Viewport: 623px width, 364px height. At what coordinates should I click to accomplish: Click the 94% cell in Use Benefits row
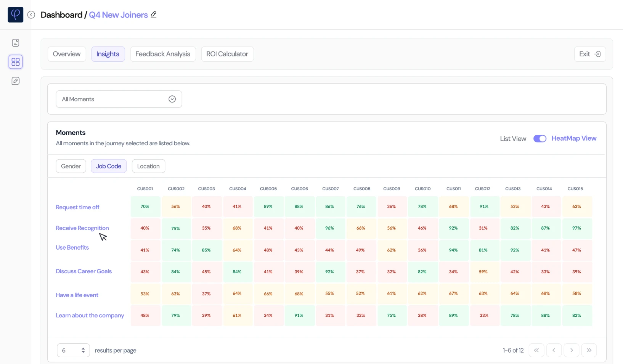click(x=454, y=250)
